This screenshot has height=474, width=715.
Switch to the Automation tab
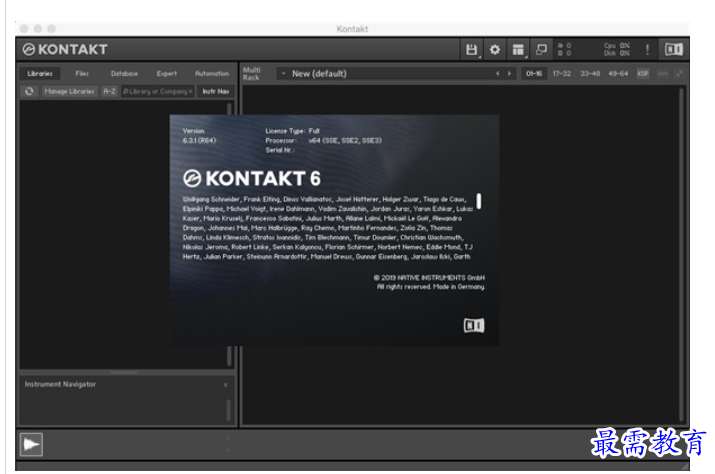[212, 73]
